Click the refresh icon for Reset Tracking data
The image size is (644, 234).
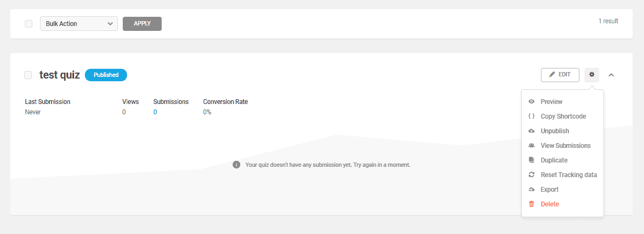532,175
